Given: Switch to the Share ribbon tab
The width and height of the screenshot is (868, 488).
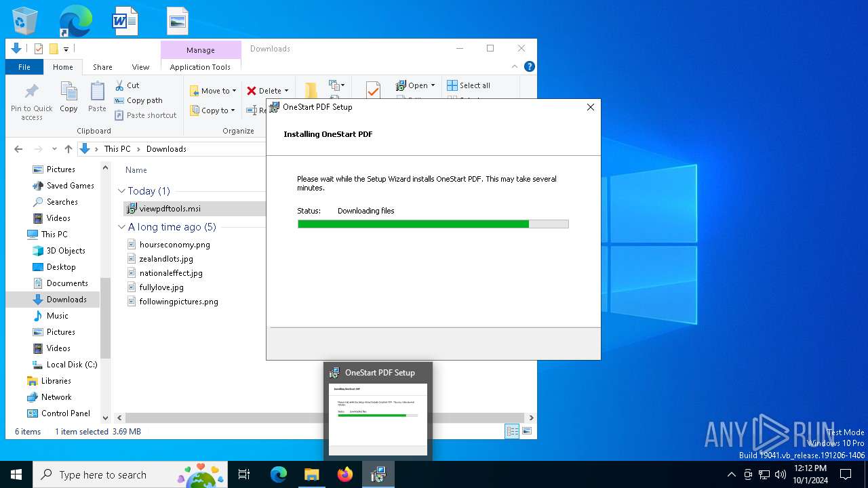Looking at the screenshot, I should point(102,67).
